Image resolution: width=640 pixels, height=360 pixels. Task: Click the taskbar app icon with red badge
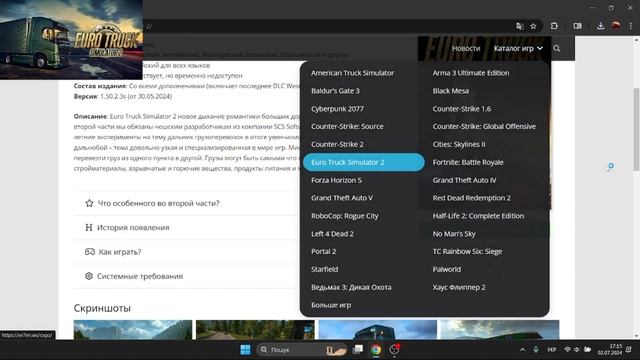click(x=394, y=349)
